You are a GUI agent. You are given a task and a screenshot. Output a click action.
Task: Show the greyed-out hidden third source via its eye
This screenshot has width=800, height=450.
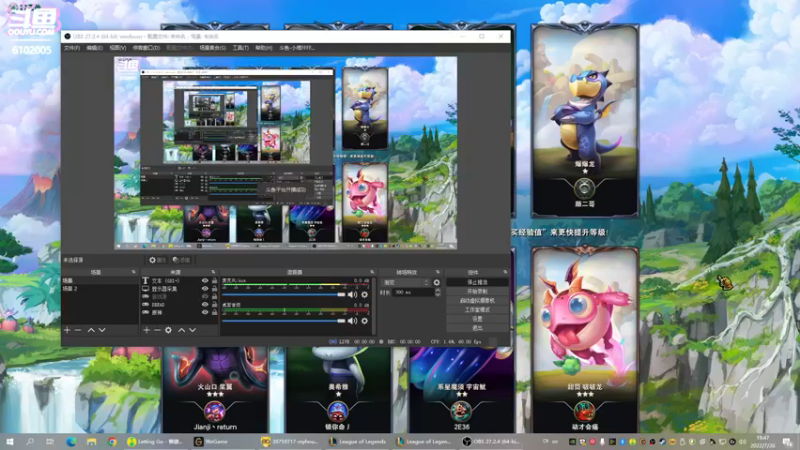[x=205, y=296]
